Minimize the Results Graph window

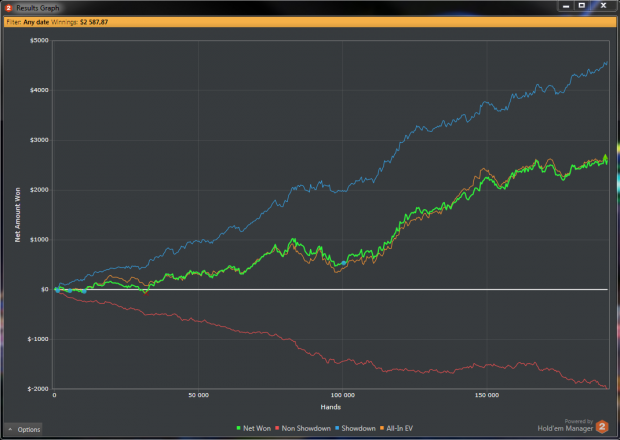[x=566, y=6]
